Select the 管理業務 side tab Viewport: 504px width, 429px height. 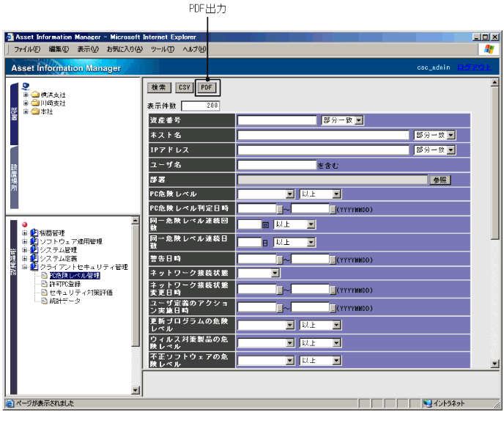click(x=13, y=307)
